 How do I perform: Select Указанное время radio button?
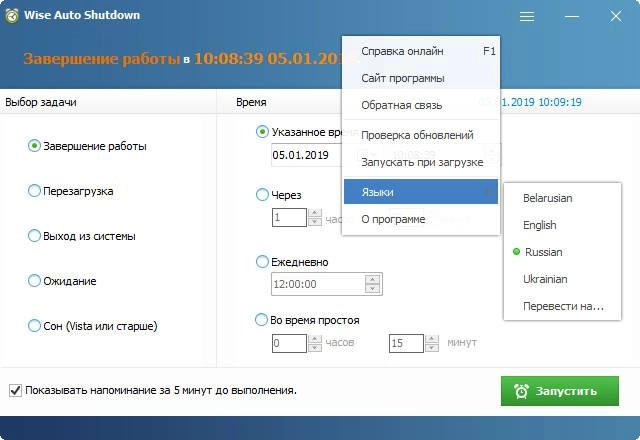[x=262, y=132]
